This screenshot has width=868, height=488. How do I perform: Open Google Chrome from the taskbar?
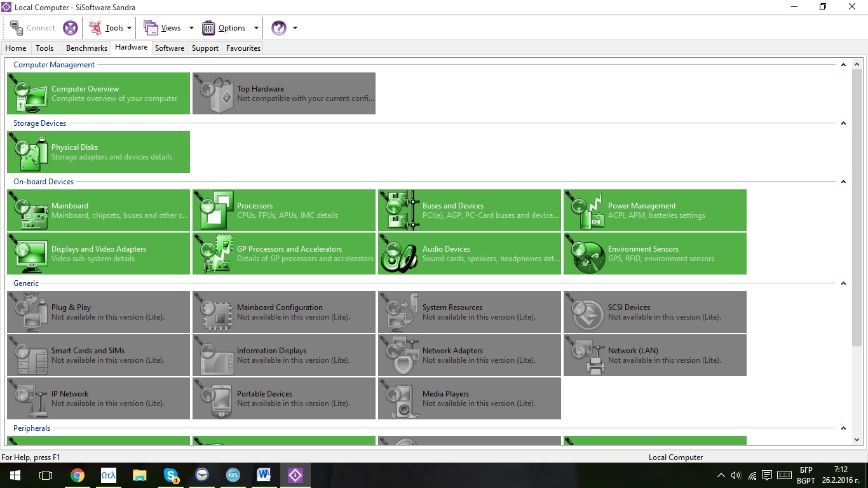click(x=77, y=475)
